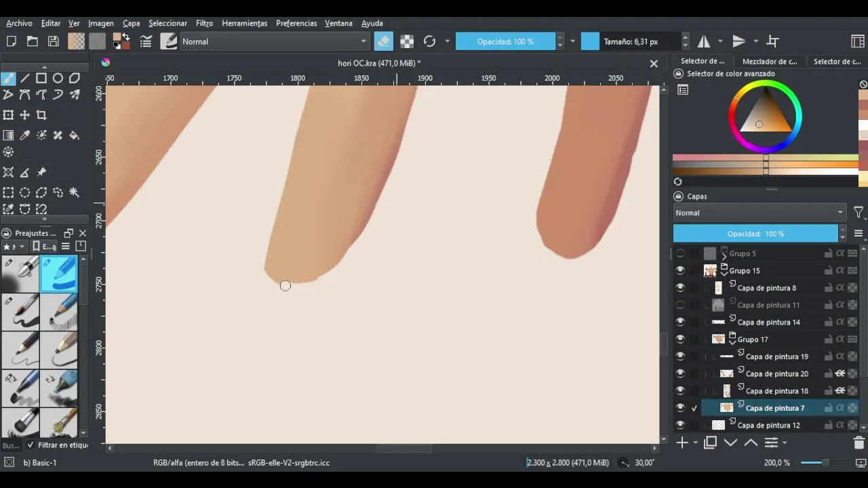This screenshot has height=488, width=868.
Task: Create a new document icon
Action: [11, 41]
